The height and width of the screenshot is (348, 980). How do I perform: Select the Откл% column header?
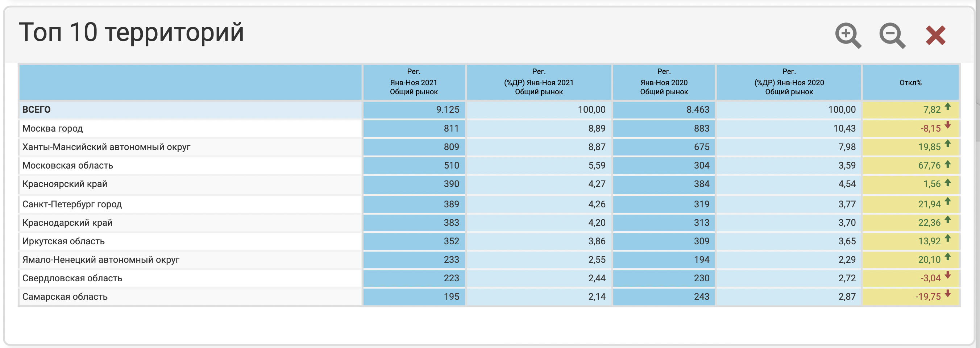[x=910, y=83]
